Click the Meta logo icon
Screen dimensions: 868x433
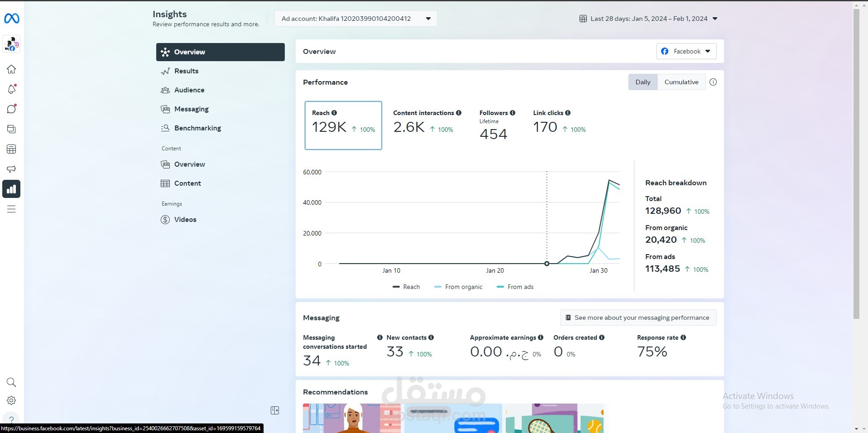11,19
